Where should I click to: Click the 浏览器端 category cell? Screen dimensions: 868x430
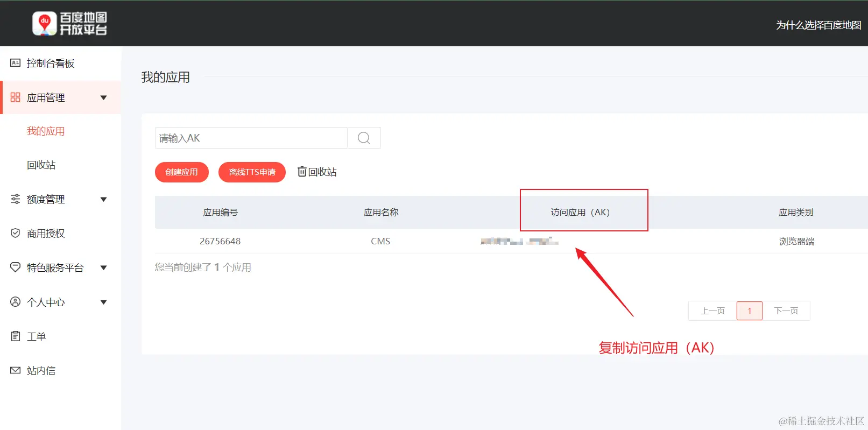[796, 241]
